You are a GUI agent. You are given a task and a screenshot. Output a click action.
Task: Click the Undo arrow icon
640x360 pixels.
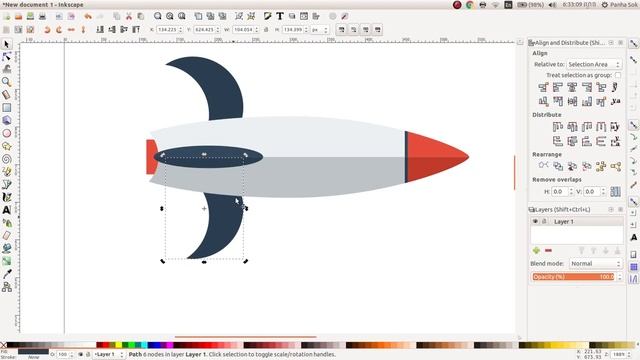(x=88, y=16)
